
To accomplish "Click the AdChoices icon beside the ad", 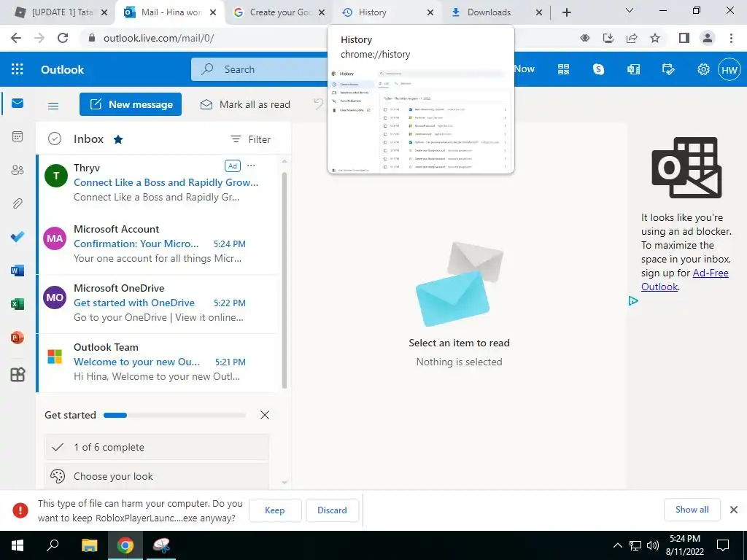I will point(632,300).
